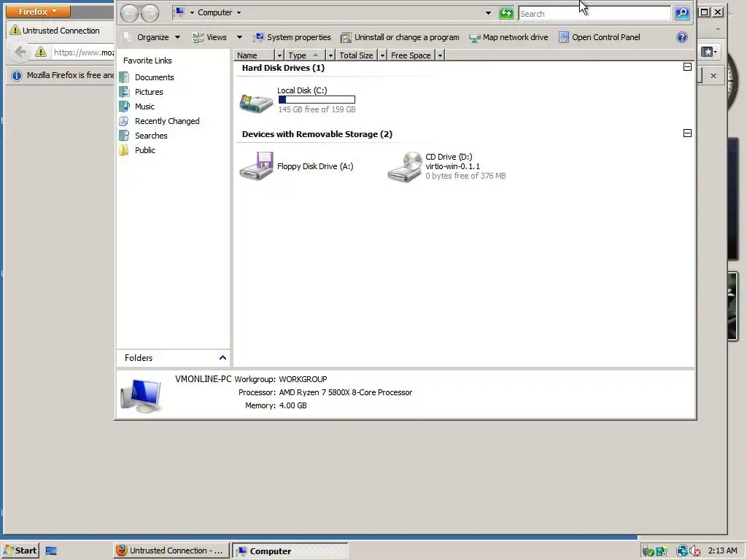This screenshot has height=560, width=747.
Task: Switch to Untrusted Connection taskbar button
Action: 171,551
